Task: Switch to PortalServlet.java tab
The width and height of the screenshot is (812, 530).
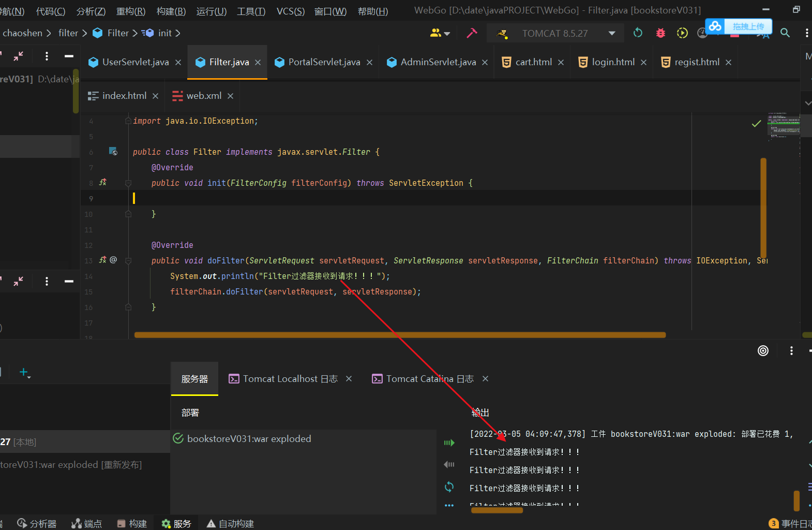Action: (x=318, y=62)
